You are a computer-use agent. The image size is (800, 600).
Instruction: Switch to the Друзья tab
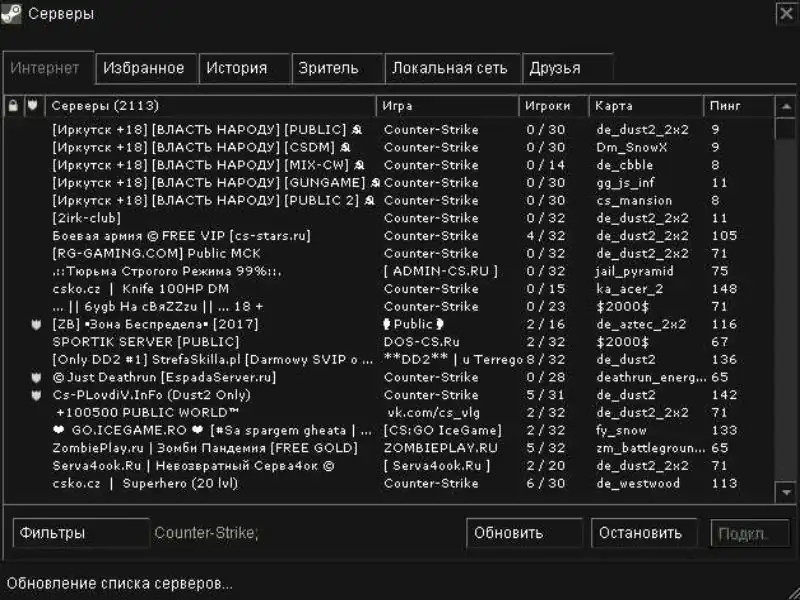point(567,68)
